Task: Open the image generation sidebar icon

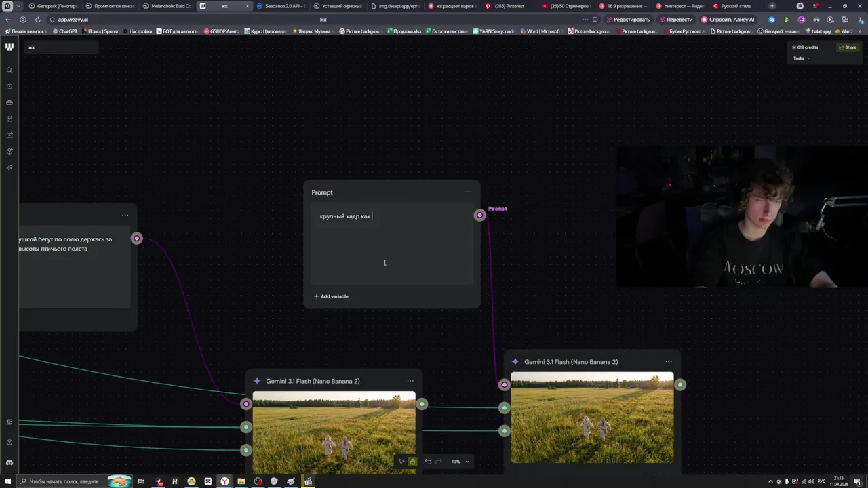Action: coord(9,119)
